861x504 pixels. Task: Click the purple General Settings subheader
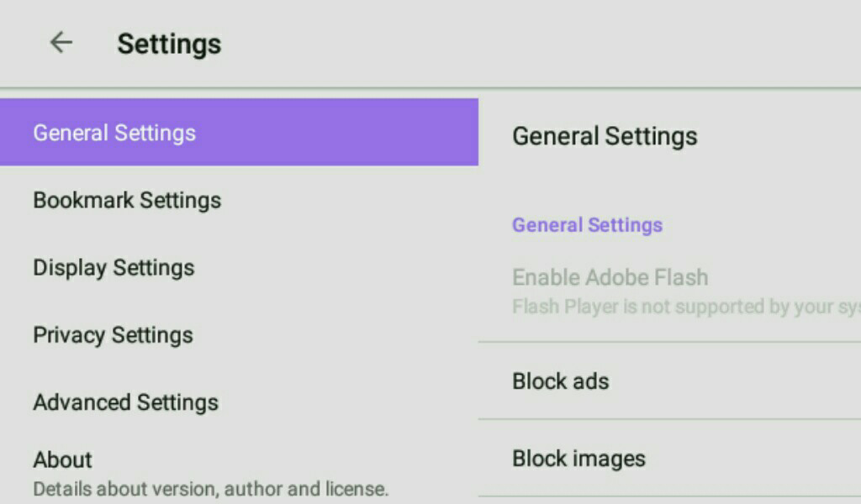587,224
